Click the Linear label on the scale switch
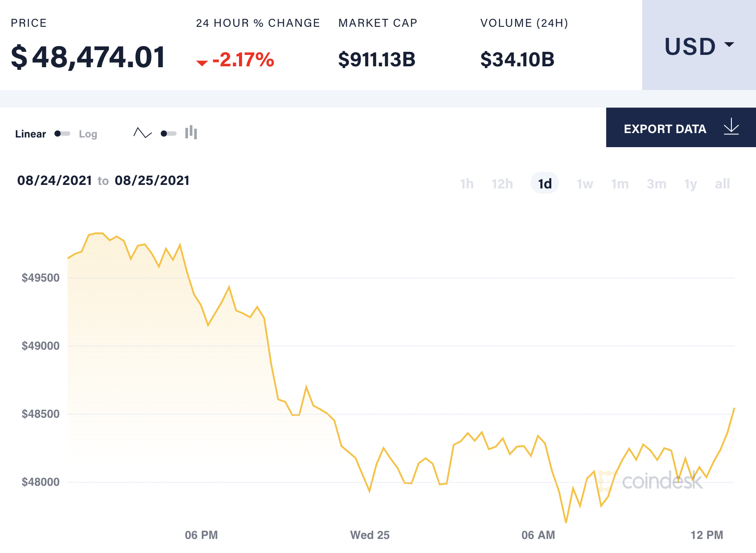This screenshot has height=553, width=756. 30,134
